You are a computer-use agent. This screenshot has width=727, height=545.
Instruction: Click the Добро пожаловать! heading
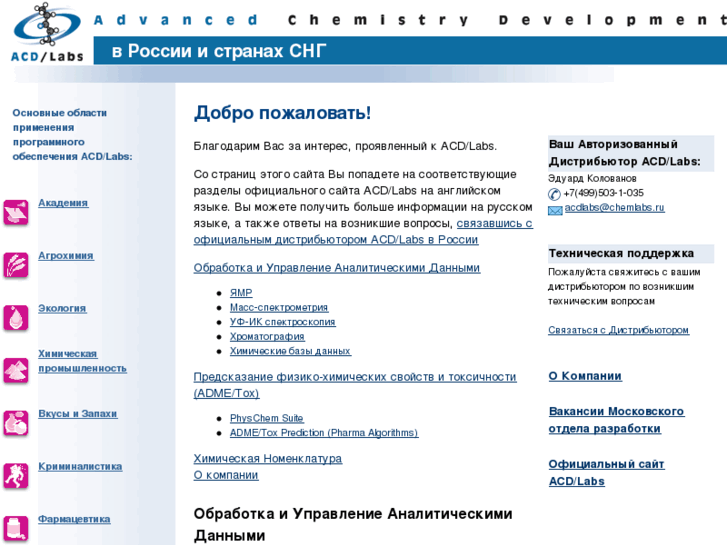click(282, 113)
